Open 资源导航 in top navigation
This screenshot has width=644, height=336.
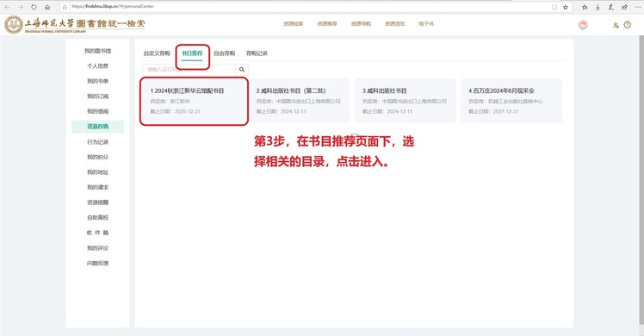tap(361, 24)
